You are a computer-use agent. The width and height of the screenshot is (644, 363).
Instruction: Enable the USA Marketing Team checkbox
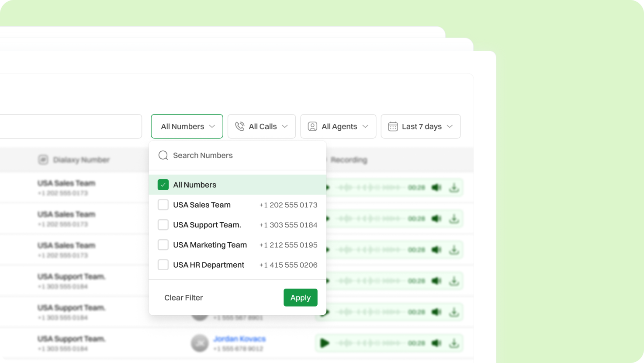pos(163,245)
